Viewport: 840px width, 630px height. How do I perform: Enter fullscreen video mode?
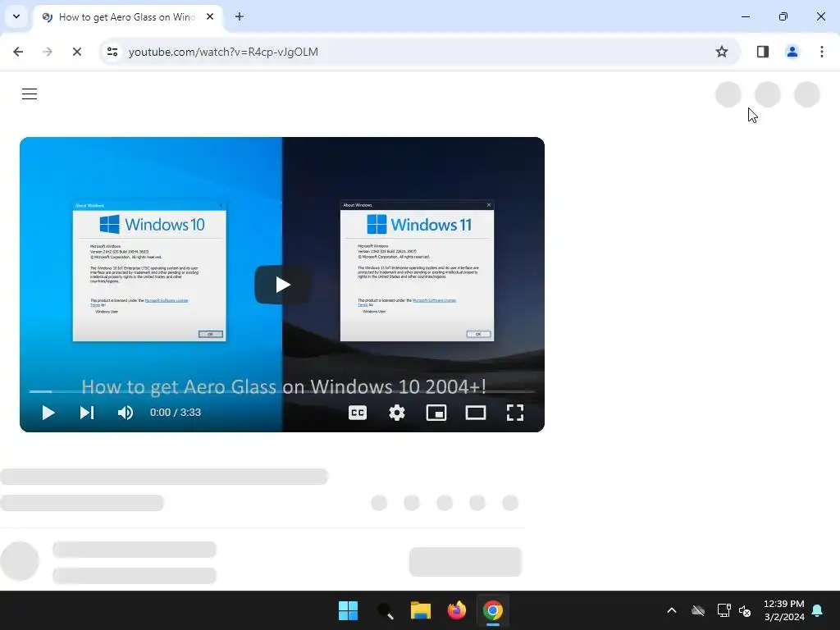click(515, 413)
